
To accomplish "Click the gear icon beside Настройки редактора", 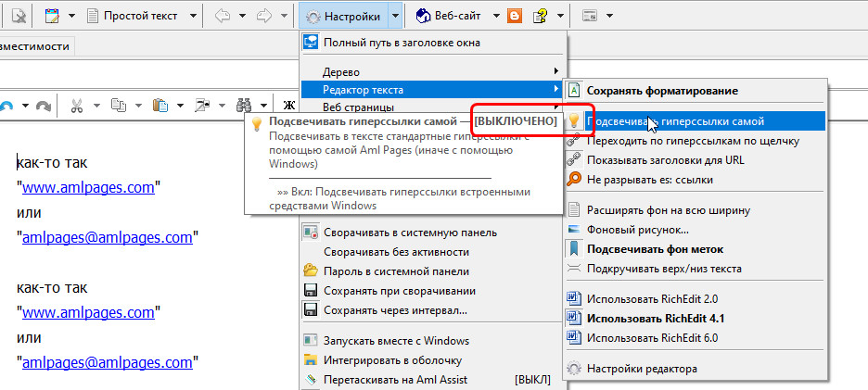I will (575, 369).
